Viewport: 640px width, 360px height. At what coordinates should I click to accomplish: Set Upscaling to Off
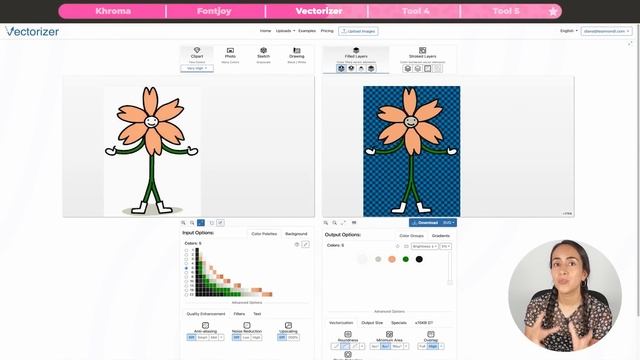pos(282,338)
